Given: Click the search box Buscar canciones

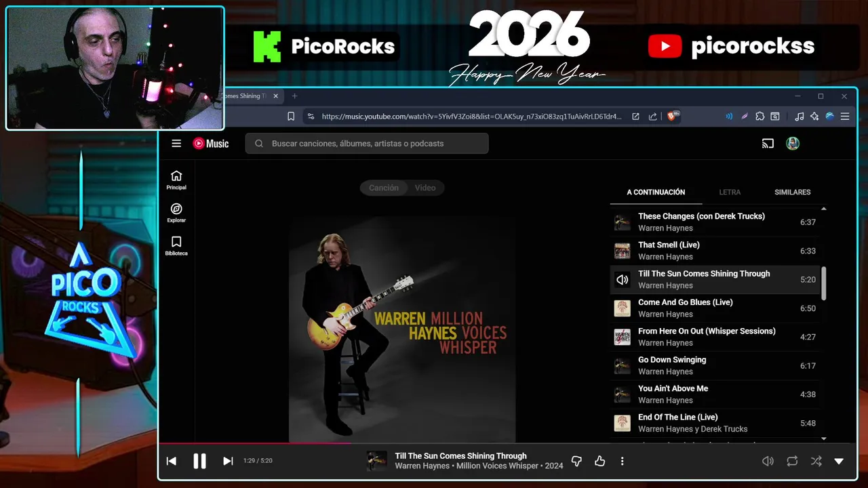Looking at the screenshot, I should 367,143.
